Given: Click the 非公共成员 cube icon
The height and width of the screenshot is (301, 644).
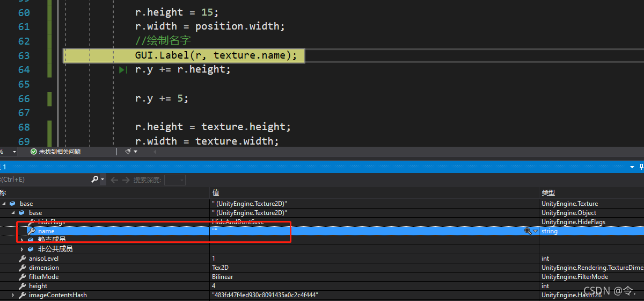Looking at the screenshot, I should click(31, 249).
